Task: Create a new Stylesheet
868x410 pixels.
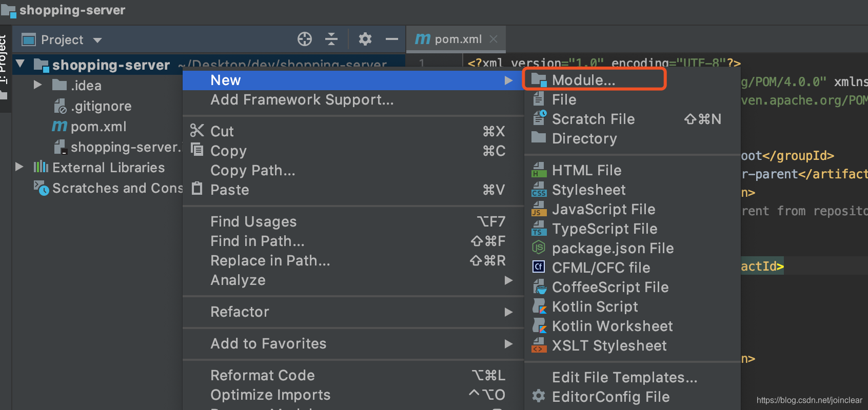Action: 633,190
